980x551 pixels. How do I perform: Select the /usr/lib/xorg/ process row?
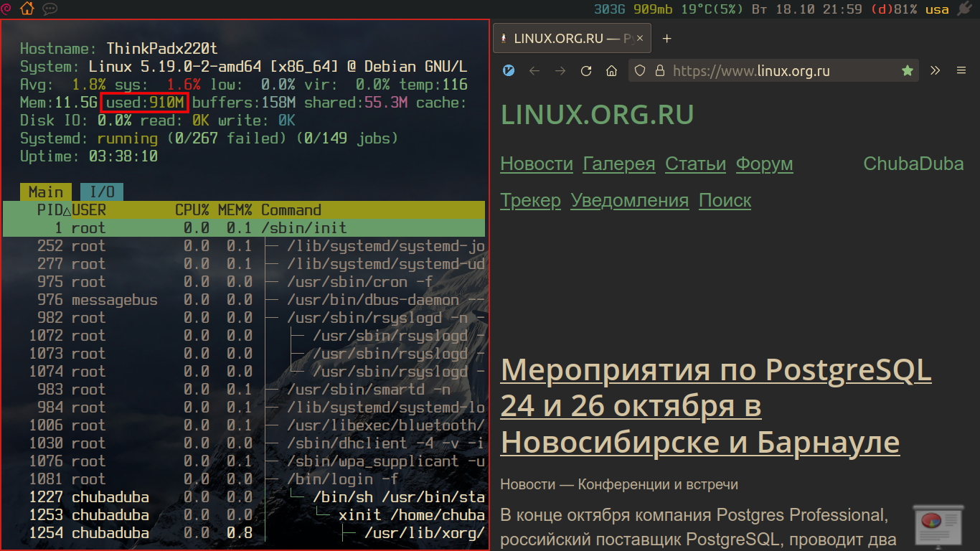click(244, 533)
